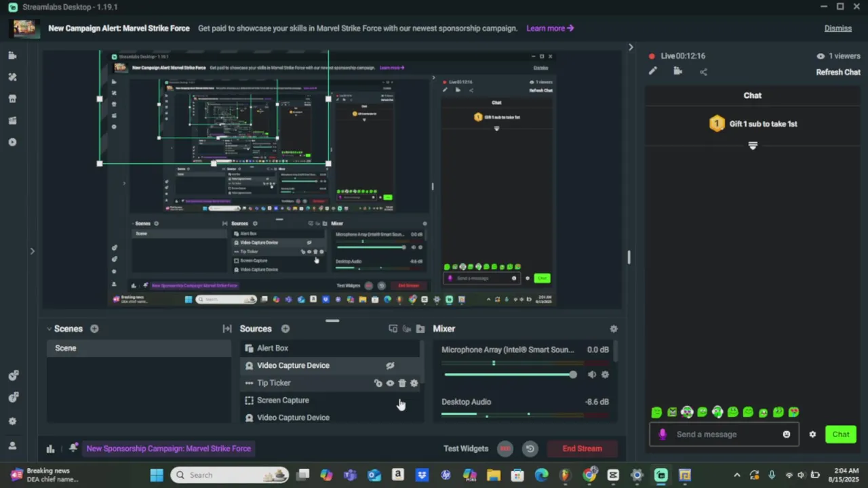
Task: Mute the Microphone Array
Action: point(592,374)
